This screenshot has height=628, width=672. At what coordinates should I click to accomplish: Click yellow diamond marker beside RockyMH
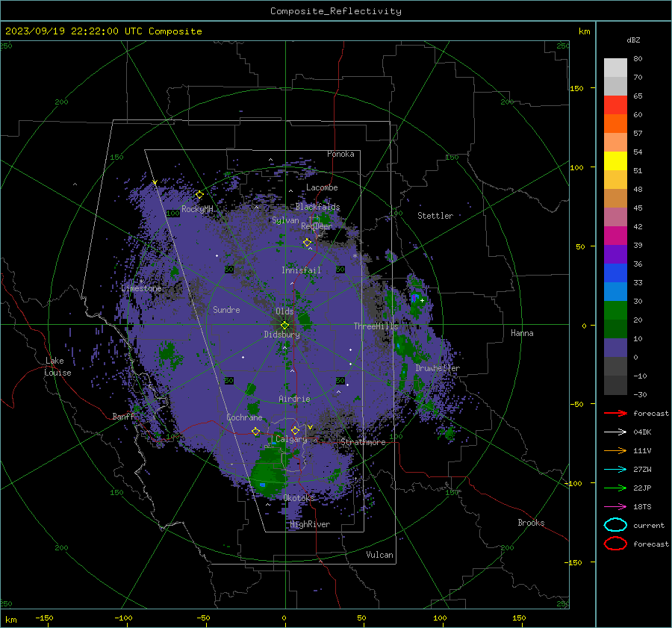click(x=199, y=195)
